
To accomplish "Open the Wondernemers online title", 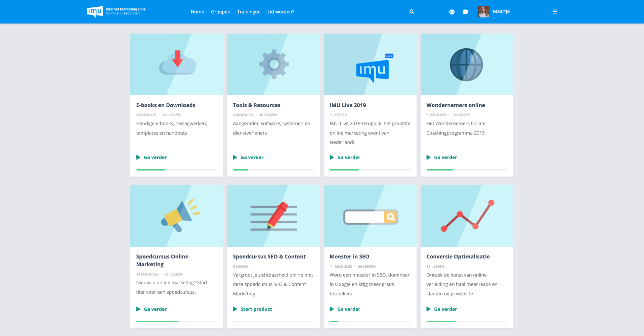I will tap(456, 105).
